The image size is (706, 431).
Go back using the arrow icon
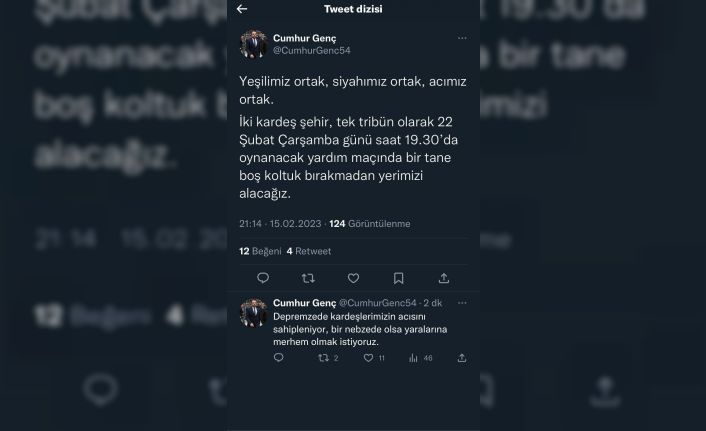pos(242,9)
